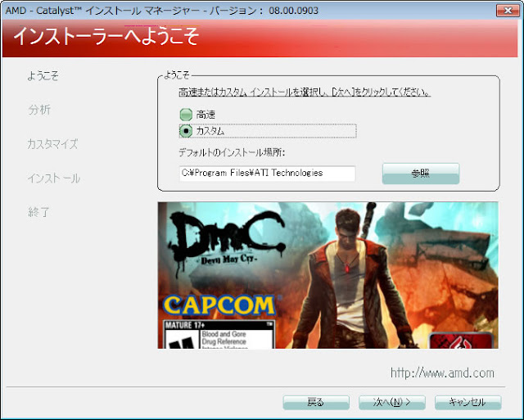Click the インストール step in the sidebar
Viewport: 524px width, 420px height.
point(54,178)
